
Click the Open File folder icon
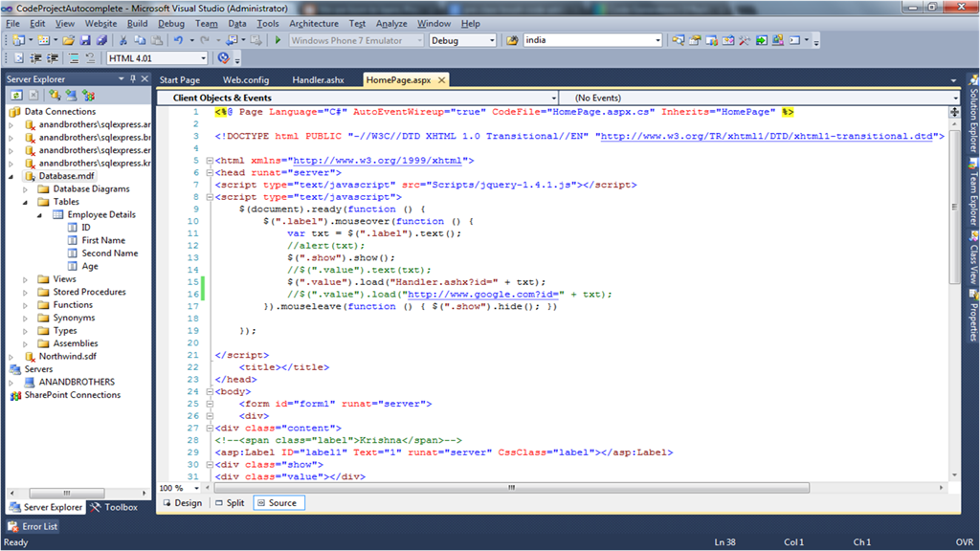pos(68,40)
